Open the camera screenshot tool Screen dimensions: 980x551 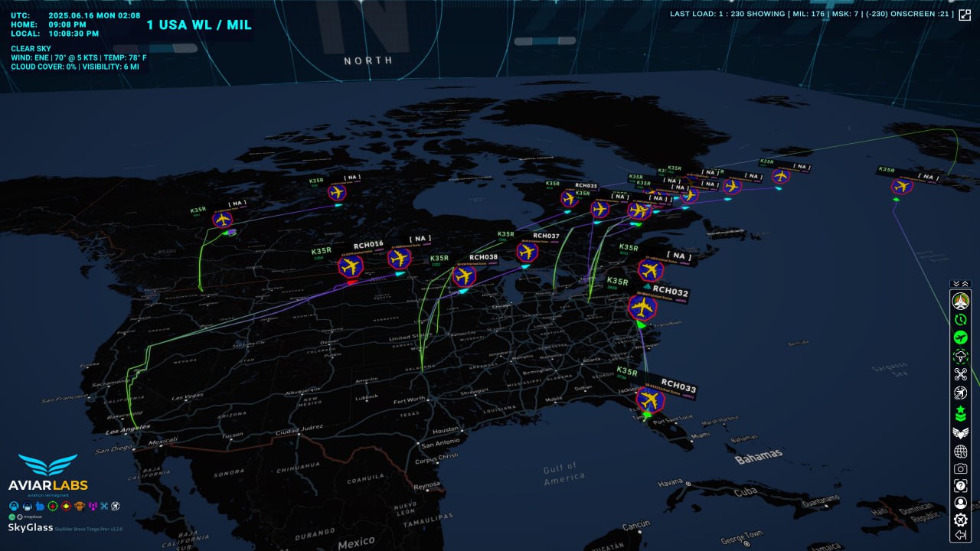(960, 468)
